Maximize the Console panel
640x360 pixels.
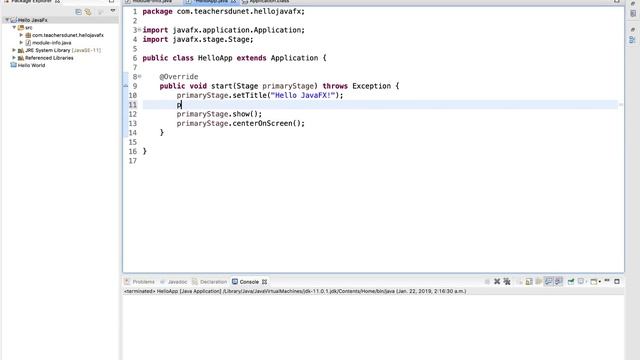pos(617,282)
